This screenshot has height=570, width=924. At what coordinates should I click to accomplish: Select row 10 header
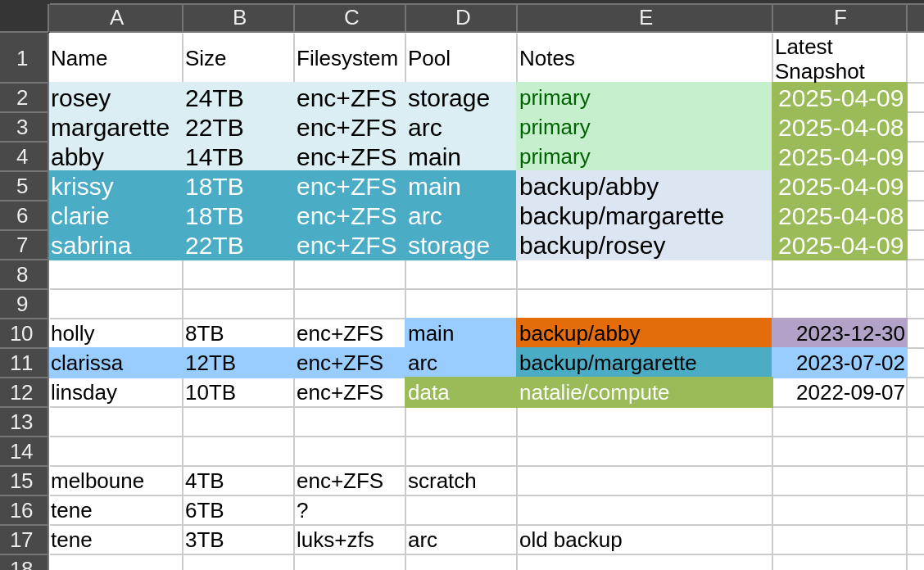tap(24, 333)
